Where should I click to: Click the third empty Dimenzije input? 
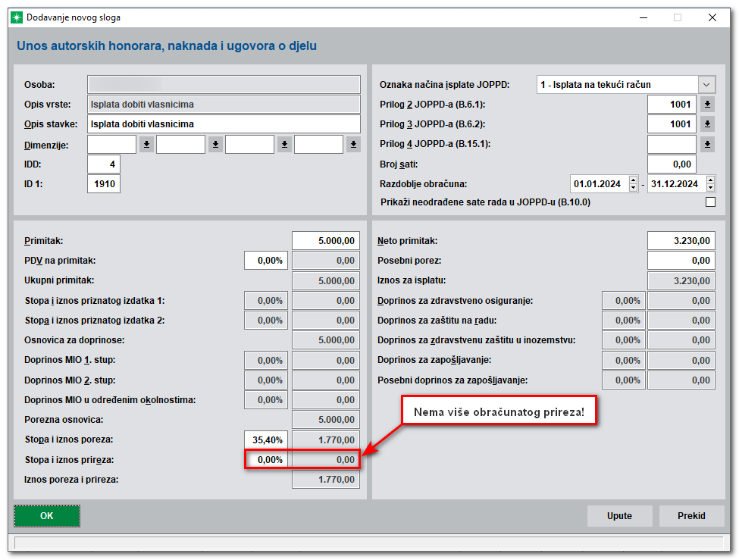(249, 145)
